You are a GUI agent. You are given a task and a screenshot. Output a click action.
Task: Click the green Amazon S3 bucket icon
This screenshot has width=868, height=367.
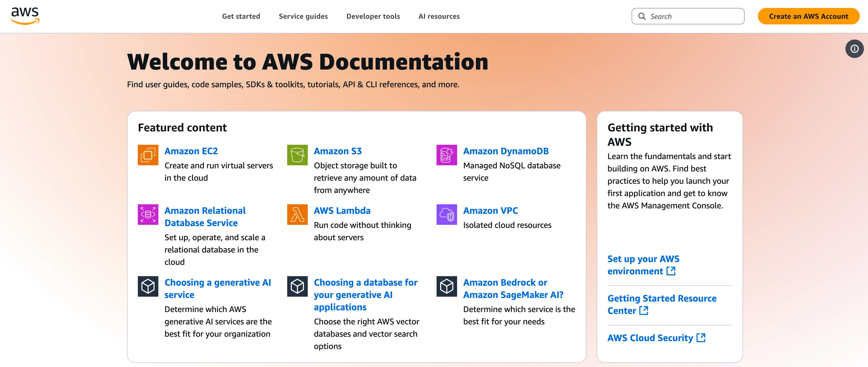pyautogui.click(x=297, y=155)
